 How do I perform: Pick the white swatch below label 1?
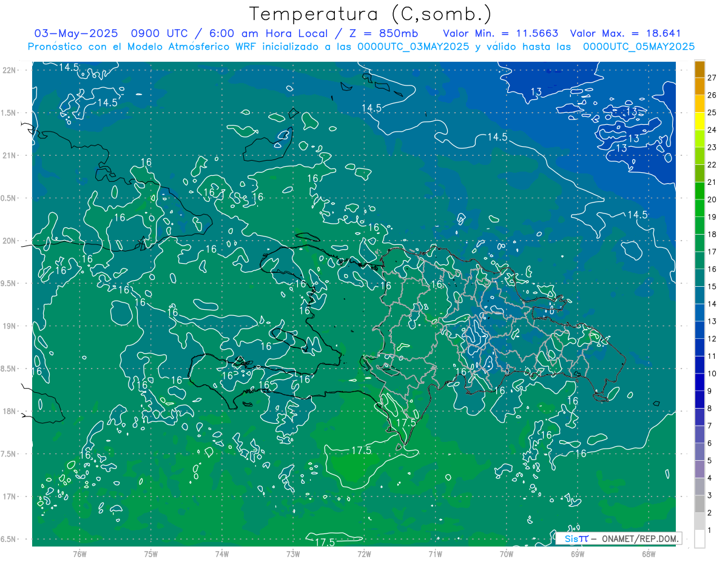pyautogui.click(x=699, y=539)
